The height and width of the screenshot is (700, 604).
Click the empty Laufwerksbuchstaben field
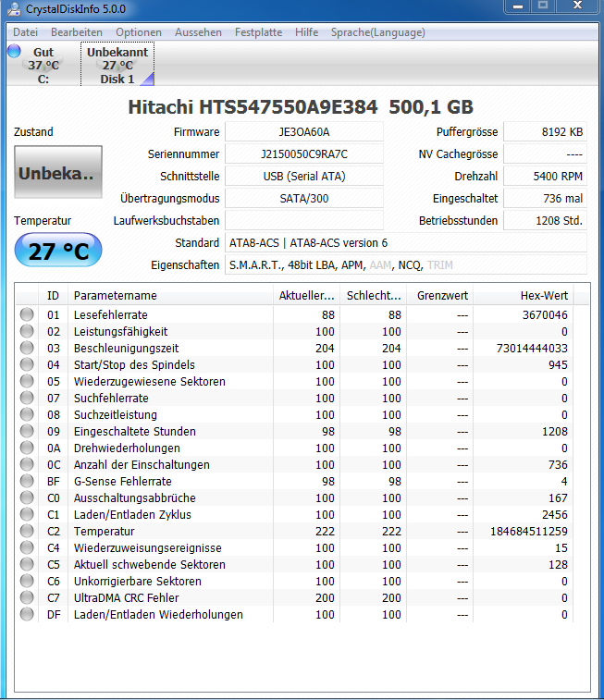pyautogui.click(x=304, y=220)
